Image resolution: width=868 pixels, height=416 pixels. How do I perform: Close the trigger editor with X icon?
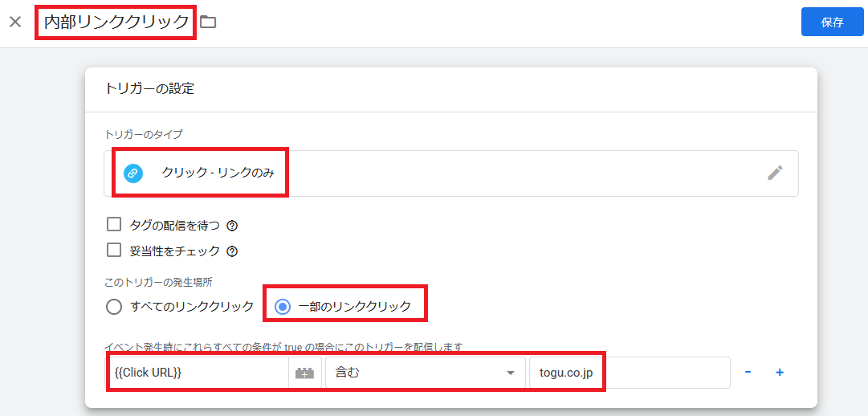[15, 22]
